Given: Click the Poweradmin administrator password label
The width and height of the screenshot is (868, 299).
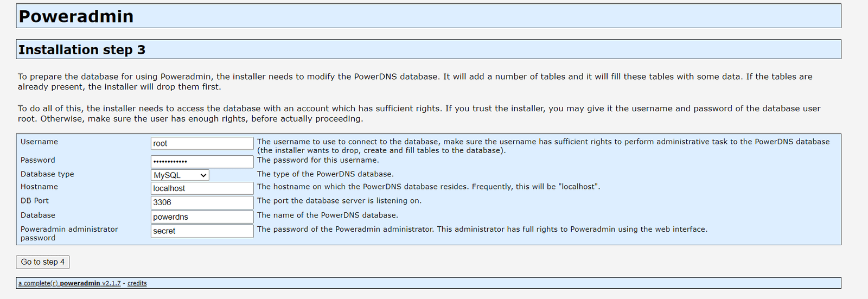Looking at the screenshot, I should [69, 233].
